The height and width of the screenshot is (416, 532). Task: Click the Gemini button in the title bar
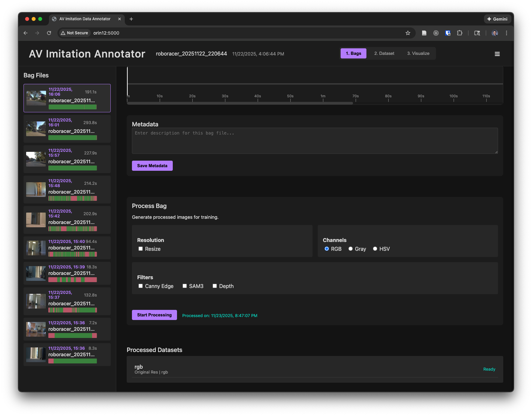(497, 19)
